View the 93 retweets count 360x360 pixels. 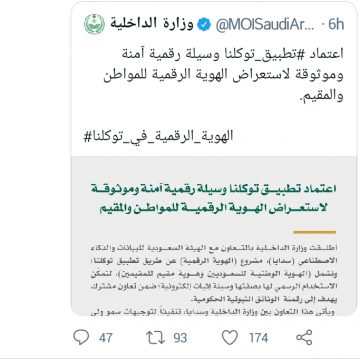pyautogui.click(x=180, y=338)
